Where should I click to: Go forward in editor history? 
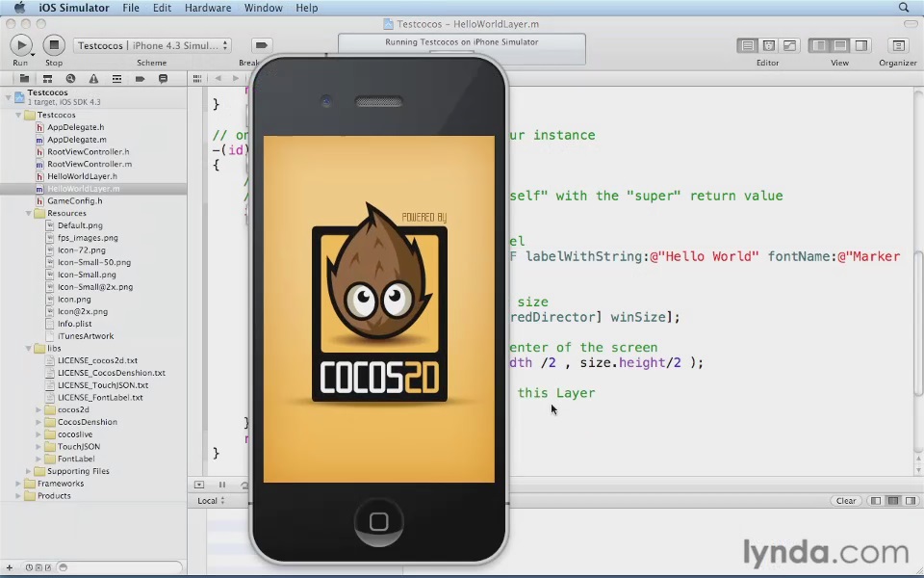[235, 78]
